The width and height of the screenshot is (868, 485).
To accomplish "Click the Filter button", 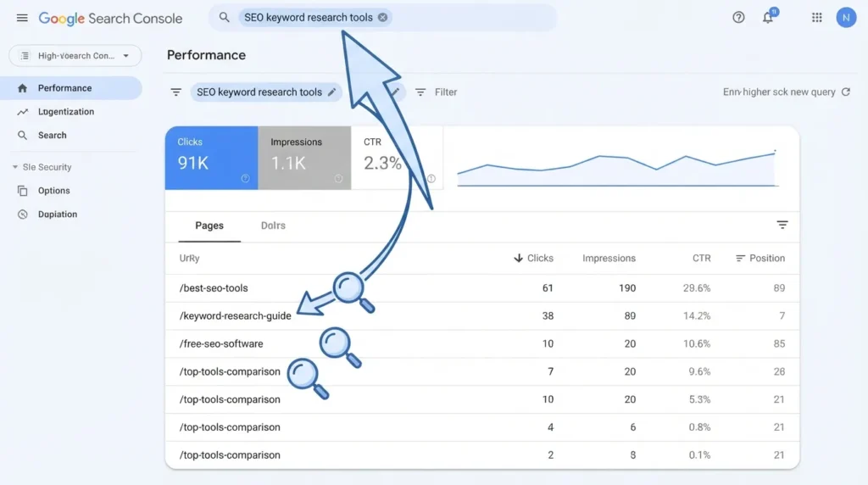I will [437, 92].
